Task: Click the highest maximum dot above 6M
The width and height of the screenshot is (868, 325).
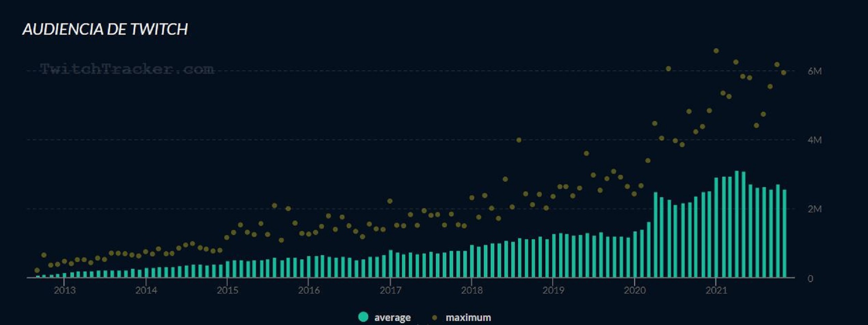Action: click(716, 51)
